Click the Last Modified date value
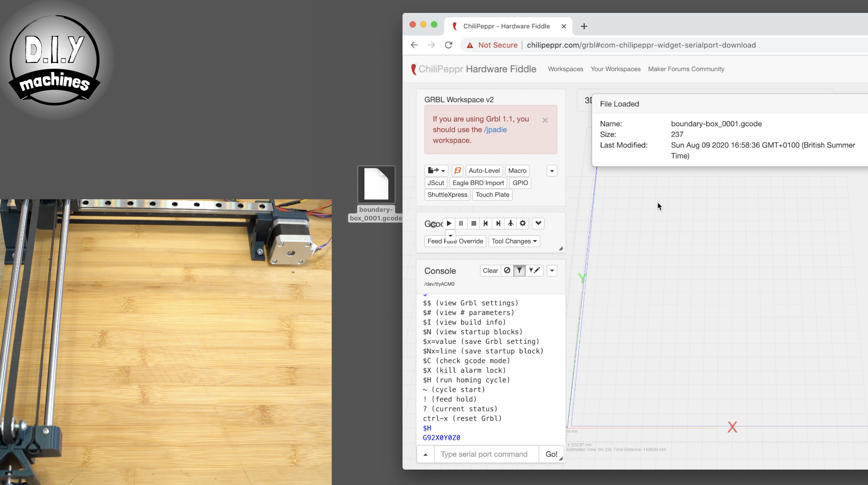 [763, 150]
